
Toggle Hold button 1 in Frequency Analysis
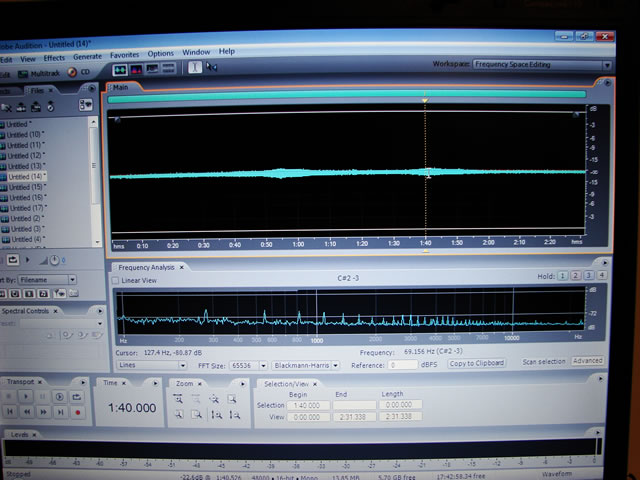[x=562, y=276]
